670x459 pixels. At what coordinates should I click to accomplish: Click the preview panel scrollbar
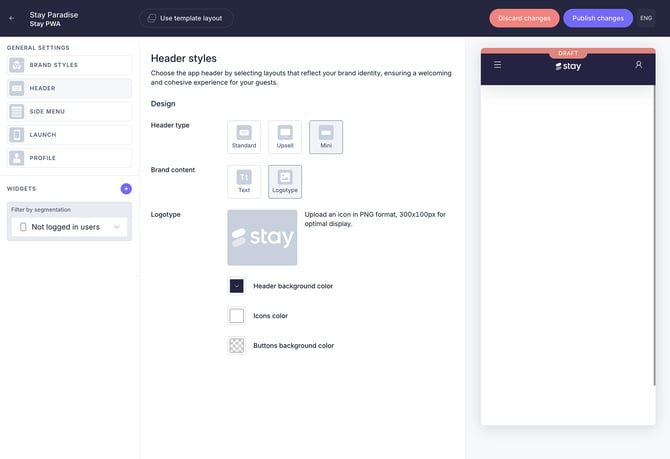point(654,235)
